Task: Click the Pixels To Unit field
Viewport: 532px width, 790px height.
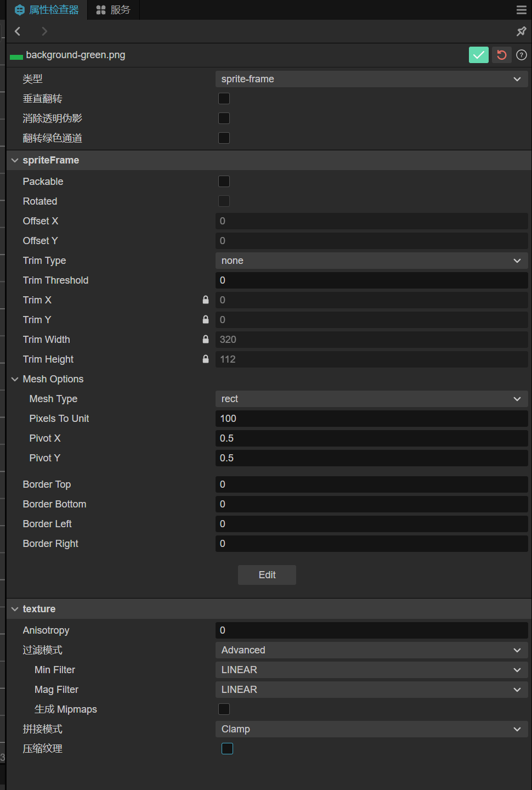Action: coord(371,419)
